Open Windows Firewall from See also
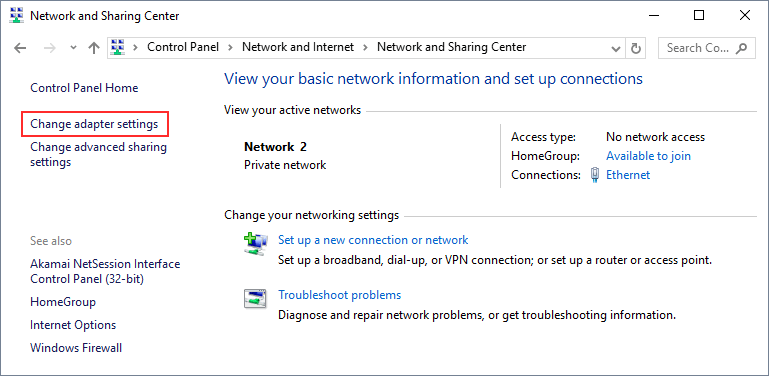This screenshot has height=376, width=769. 76,348
